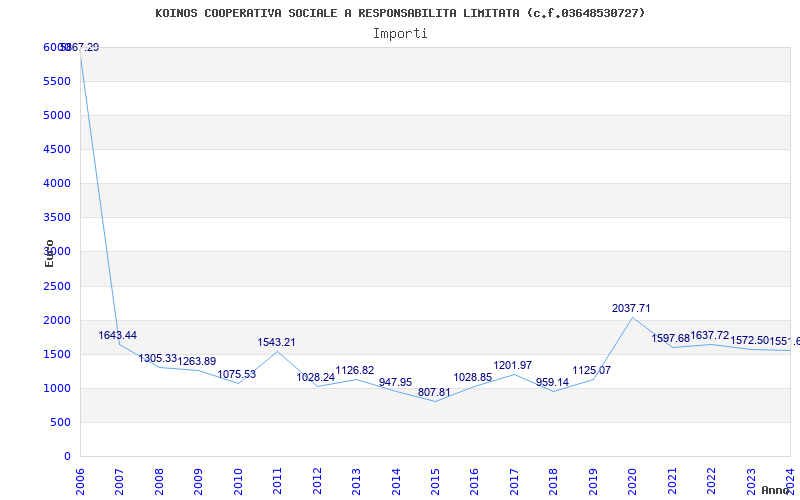This screenshot has width=800, height=500.
Task: Click the 2023 year tick label
Action: click(751, 482)
